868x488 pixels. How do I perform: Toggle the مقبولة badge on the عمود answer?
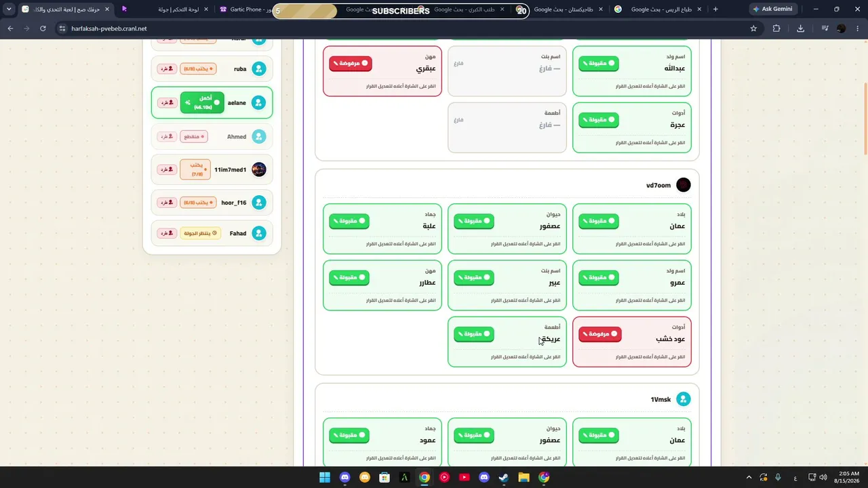click(x=349, y=435)
